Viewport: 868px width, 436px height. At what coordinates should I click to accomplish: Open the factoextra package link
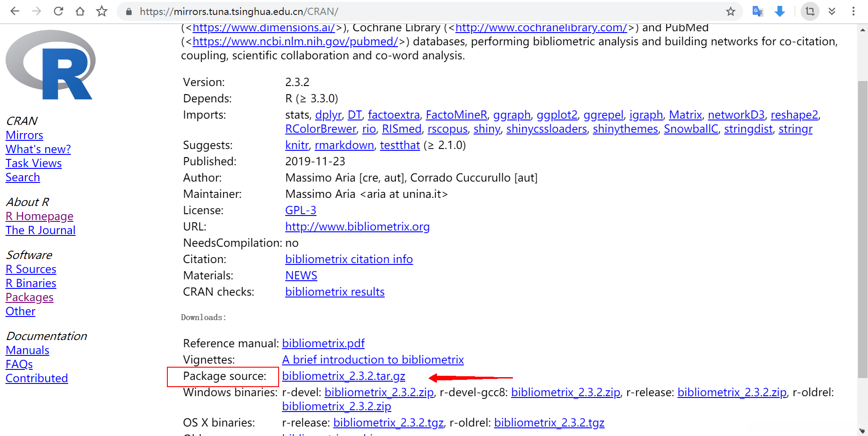click(x=394, y=115)
